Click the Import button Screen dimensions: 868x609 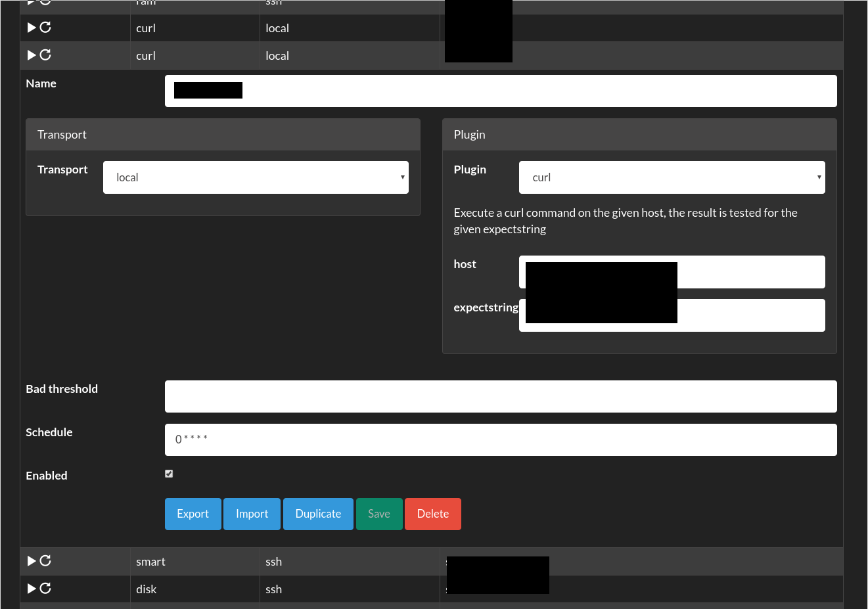252,514
